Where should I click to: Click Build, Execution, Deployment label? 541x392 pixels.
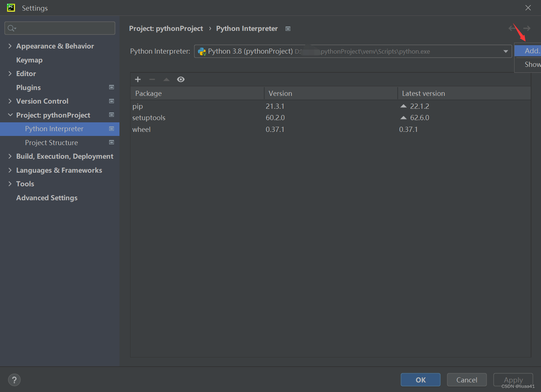coord(65,156)
